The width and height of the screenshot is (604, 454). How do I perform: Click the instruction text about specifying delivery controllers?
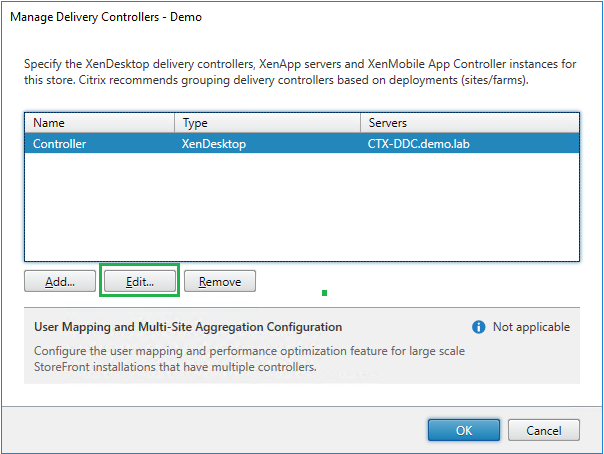tap(300, 71)
